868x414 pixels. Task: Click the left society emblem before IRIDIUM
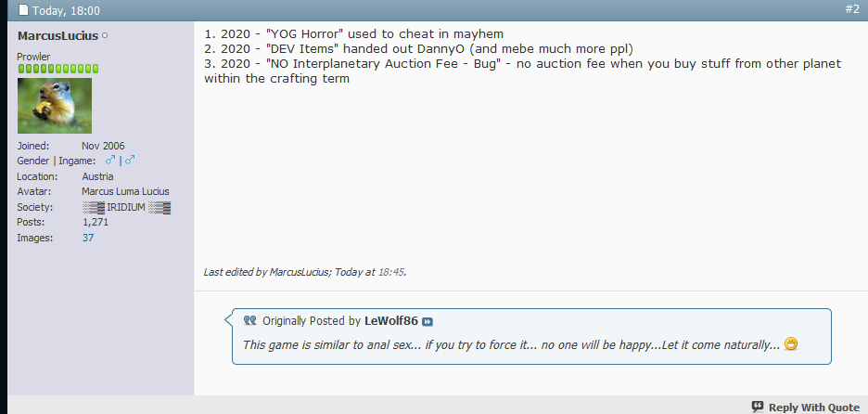(x=93, y=207)
